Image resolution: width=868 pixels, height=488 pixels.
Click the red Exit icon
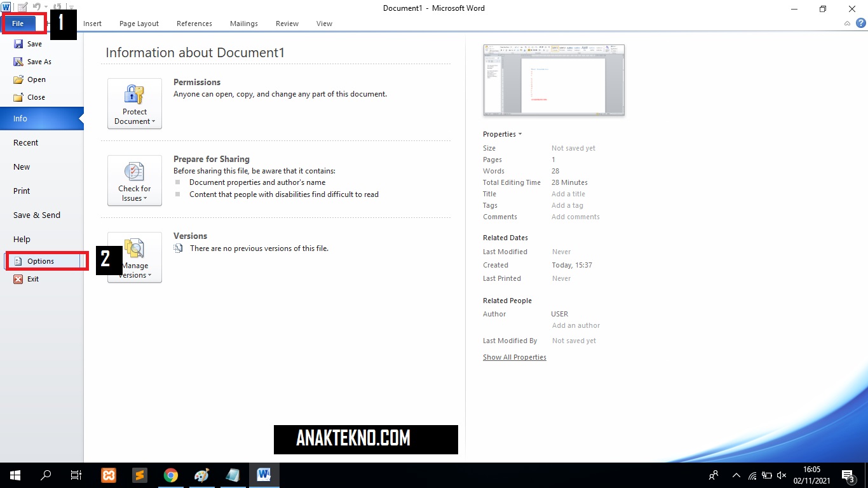click(x=18, y=279)
